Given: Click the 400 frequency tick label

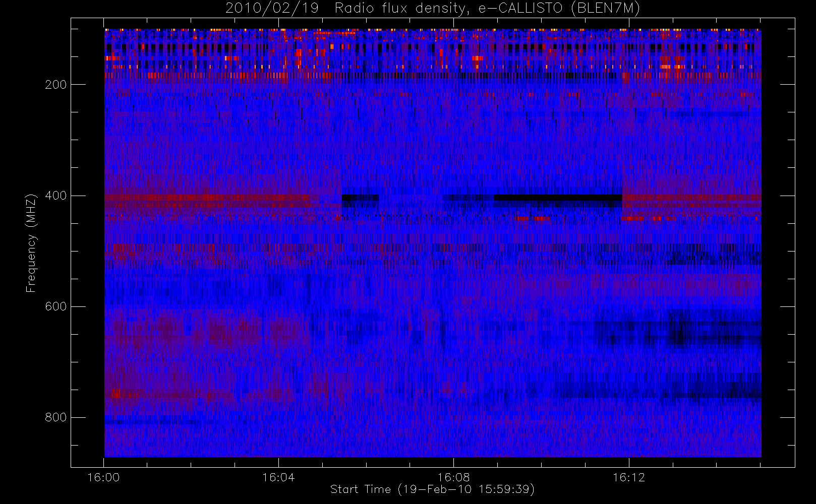Looking at the screenshot, I should (x=55, y=196).
